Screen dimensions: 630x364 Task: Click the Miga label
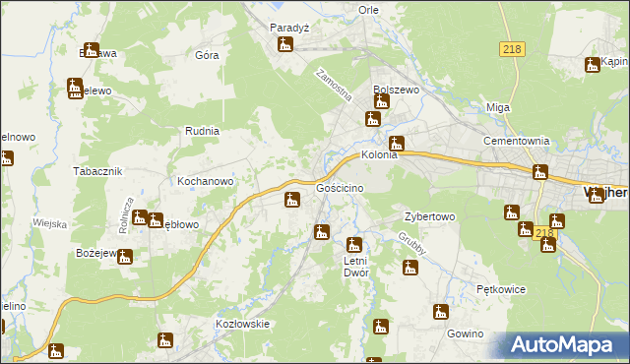[x=498, y=107]
